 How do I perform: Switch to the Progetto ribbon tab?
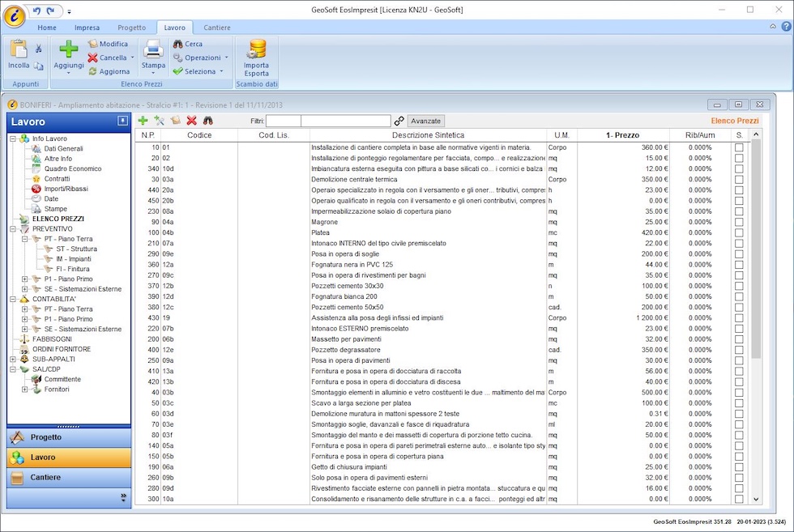click(x=132, y=28)
